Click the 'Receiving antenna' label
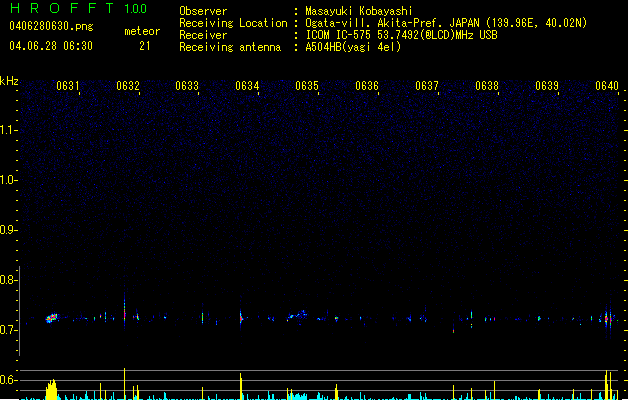The image size is (629, 400). pyautogui.click(x=230, y=47)
